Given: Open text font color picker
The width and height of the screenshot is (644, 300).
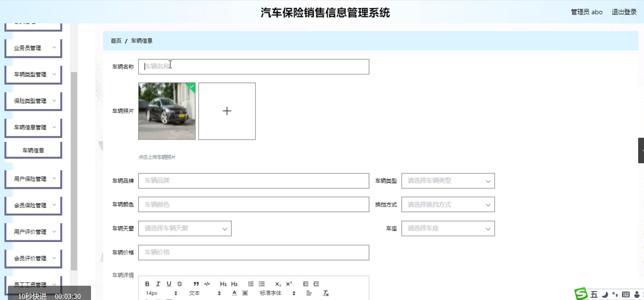Looking at the screenshot, I should pyautogui.click(x=234, y=293).
